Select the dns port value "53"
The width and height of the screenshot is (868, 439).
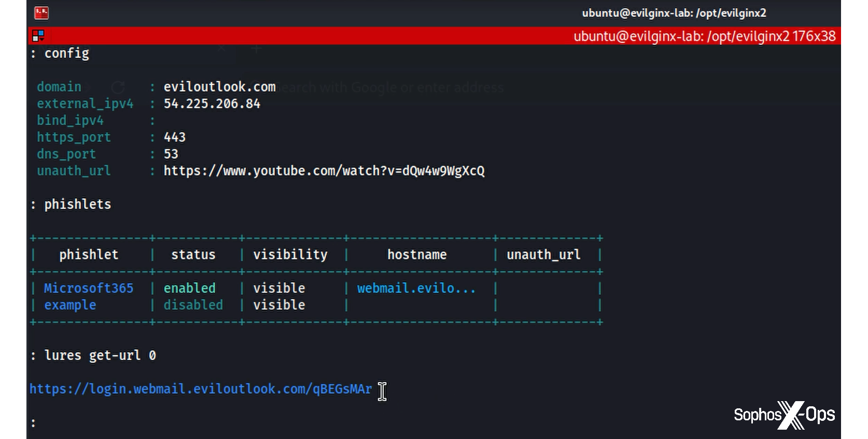[171, 154]
